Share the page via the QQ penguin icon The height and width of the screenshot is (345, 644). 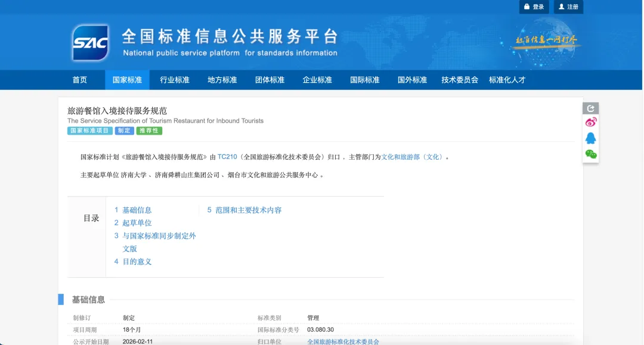click(x=590, y=139)
